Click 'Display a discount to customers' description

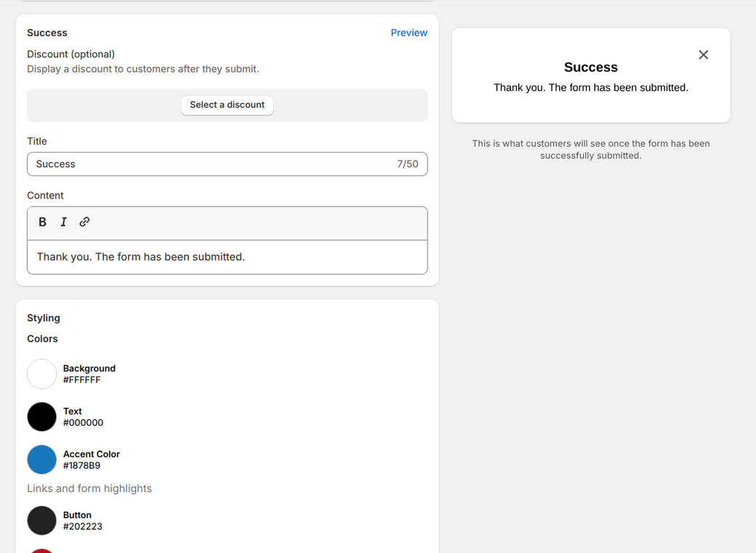(142, 69)
